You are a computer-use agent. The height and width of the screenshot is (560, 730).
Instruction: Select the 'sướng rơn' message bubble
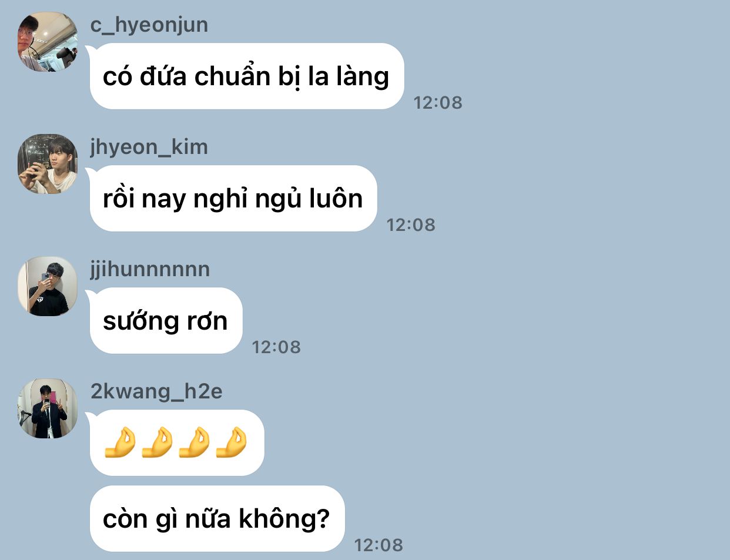166,321
